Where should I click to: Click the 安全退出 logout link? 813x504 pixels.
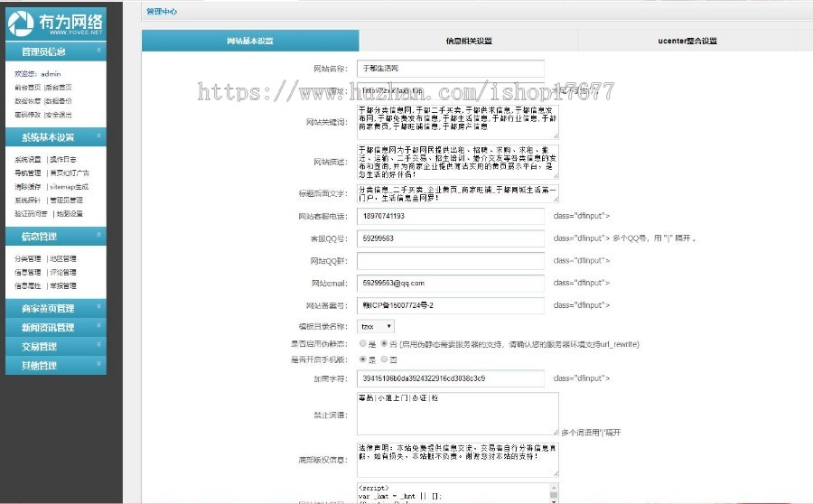(59, 115)
